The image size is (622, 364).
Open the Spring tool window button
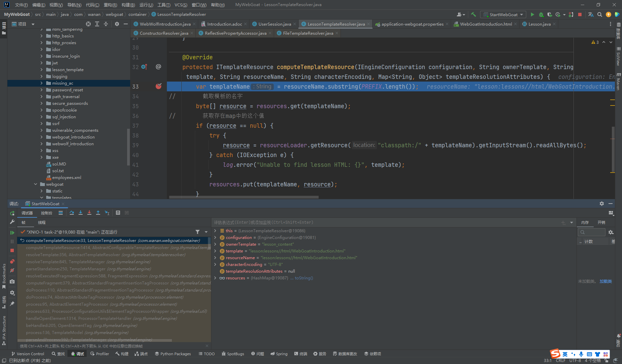point(279,354)
